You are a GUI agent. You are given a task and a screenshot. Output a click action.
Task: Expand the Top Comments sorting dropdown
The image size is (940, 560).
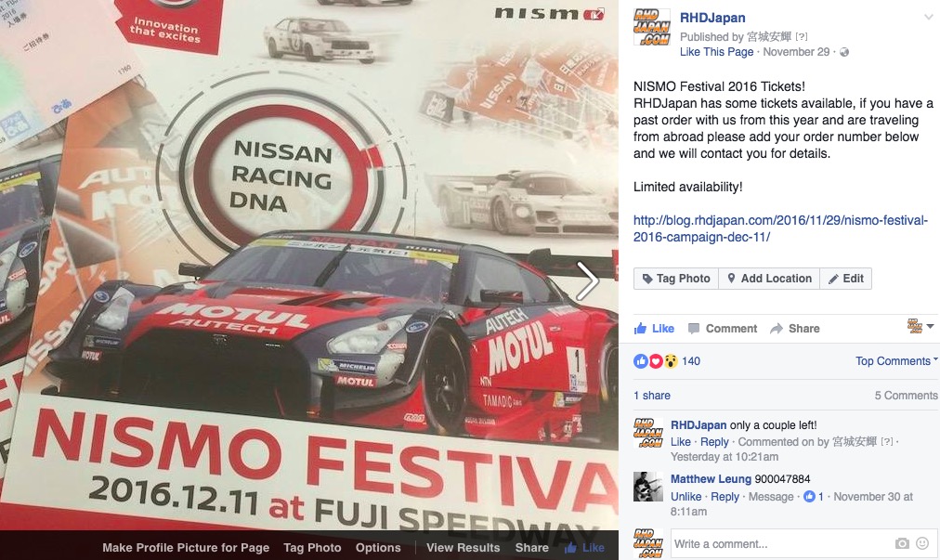coord(896,361)
